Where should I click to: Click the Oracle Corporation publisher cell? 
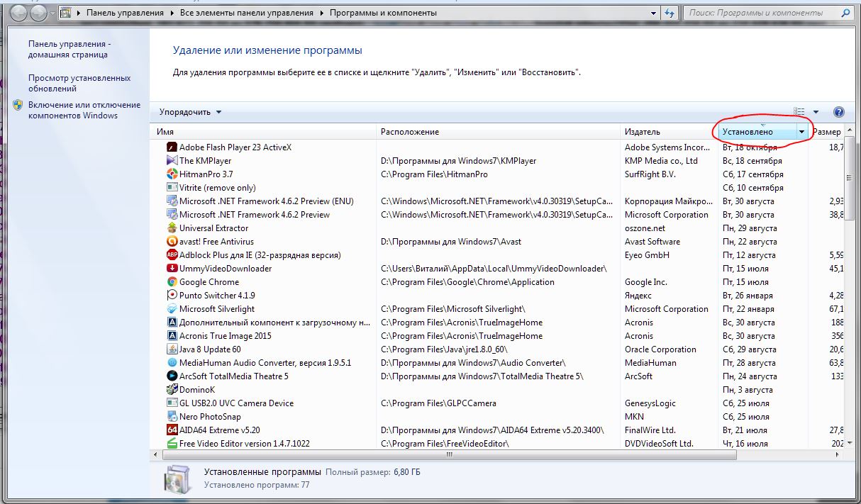tap(660, 349)
